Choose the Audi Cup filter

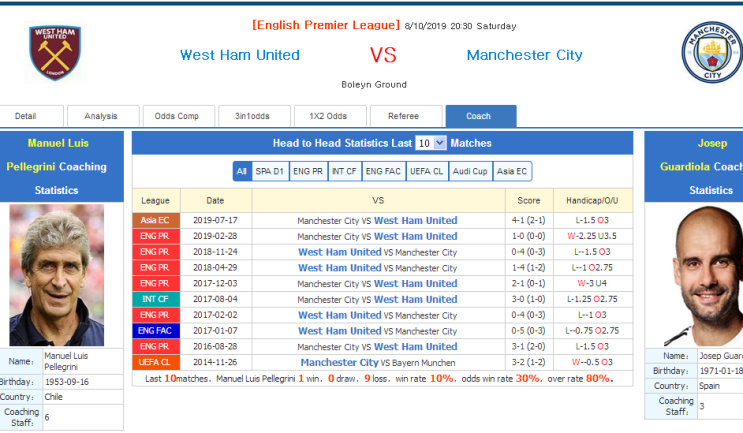point(470,171)
